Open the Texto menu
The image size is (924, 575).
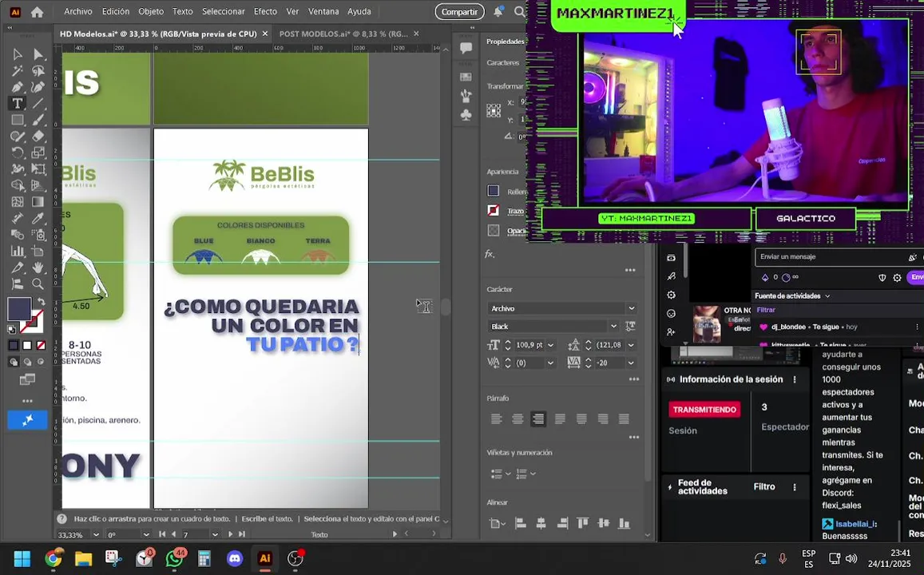tap(183, 11)
